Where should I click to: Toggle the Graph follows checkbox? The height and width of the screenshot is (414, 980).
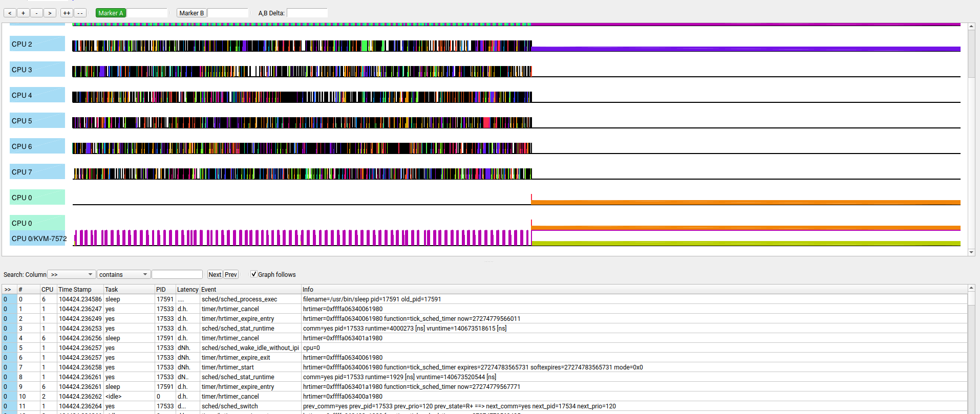tap(253, 274)
